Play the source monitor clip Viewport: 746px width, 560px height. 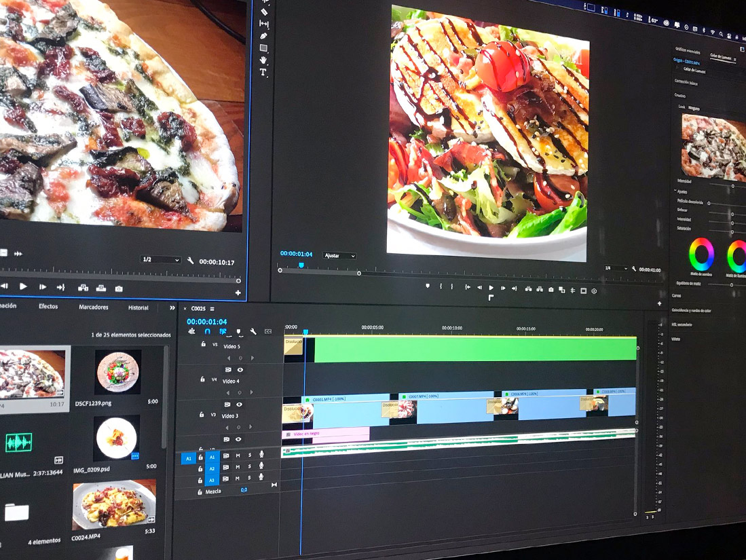click(23, 286)
